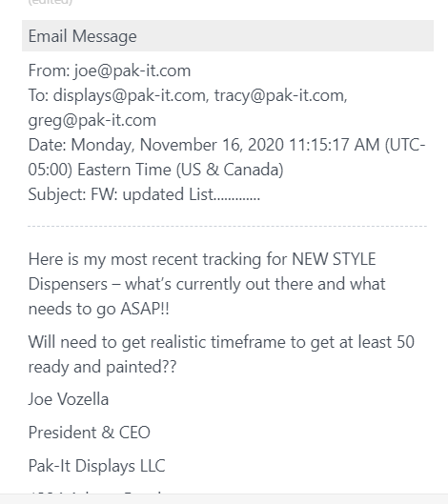Viewport: 448px width, 504px height.
Task: Click the 'Subject:' field label
Action: [x=57, y=194]
